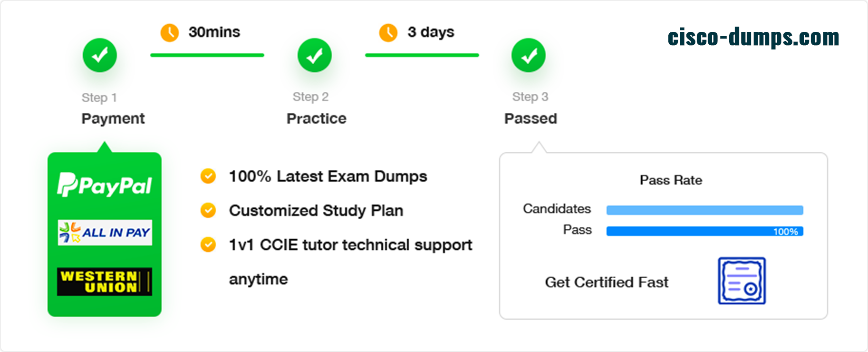Click the clock icon beside 30mins
This screenshot has height=352, width=868.
tap(170, 32)
